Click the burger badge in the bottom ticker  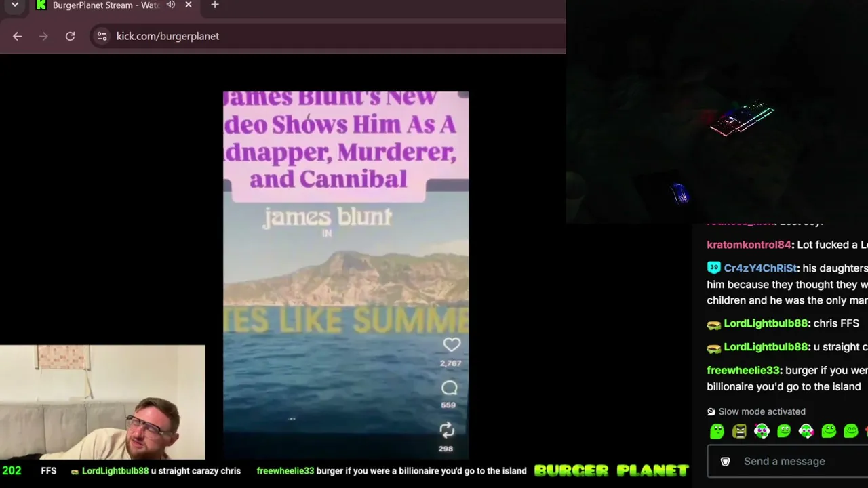click(x=75, y=472)
